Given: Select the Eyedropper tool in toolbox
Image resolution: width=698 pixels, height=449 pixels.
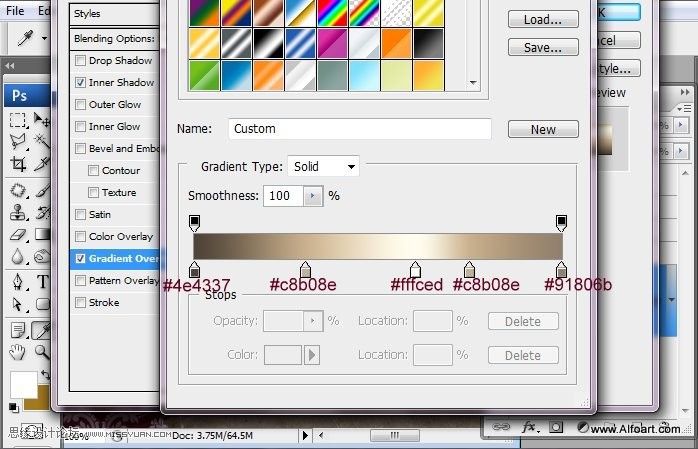Looking at the screenshot, I should 42,330.
